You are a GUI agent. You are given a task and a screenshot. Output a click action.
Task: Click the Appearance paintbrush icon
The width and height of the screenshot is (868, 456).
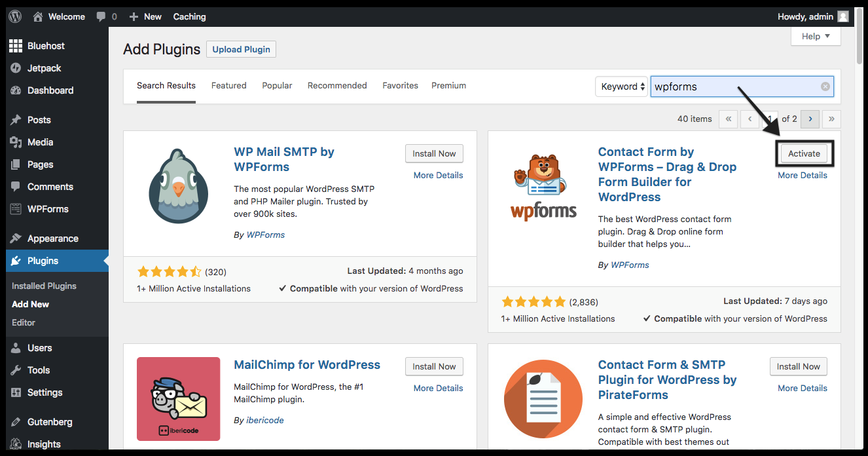coord(16,238)
